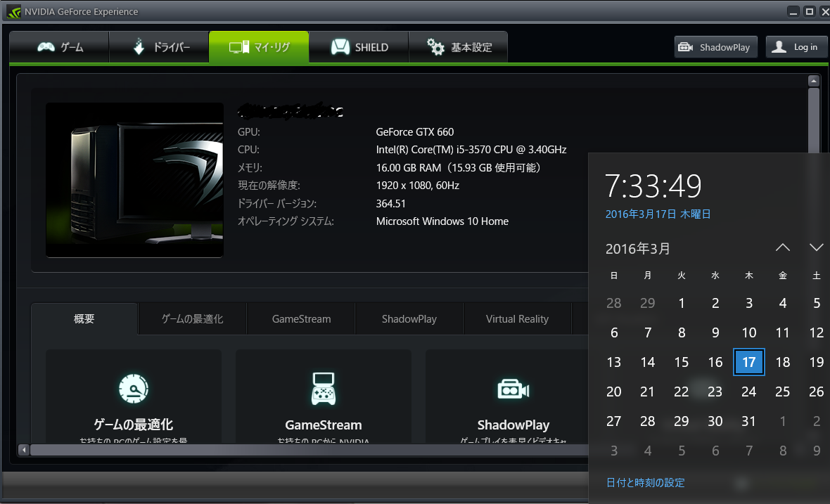Click the Log in button
This screenshot has height=504, width=830.
pyautogui.click(x=796, y=47)
